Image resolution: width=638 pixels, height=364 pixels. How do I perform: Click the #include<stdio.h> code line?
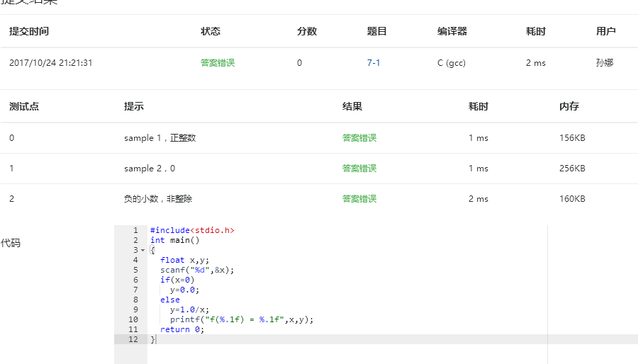[192, 230]
